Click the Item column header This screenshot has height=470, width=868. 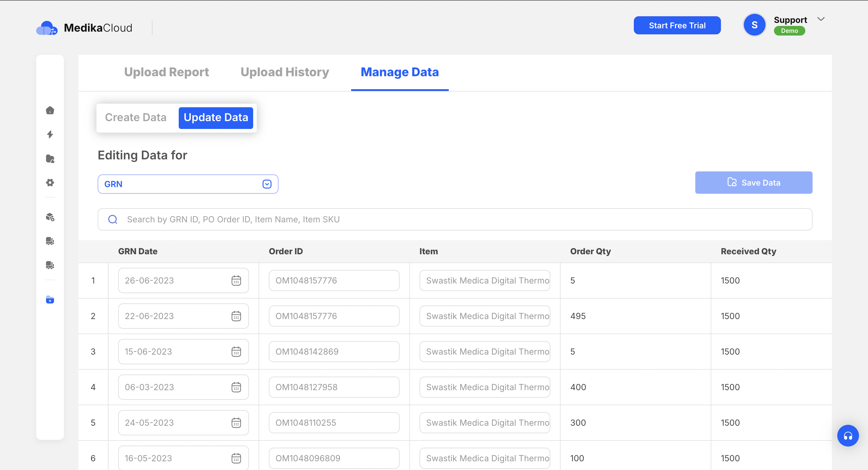[429, 251]
